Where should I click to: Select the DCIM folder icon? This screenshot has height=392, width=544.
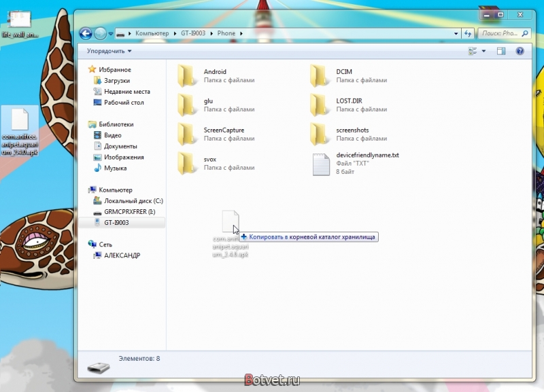click(319, 75)
